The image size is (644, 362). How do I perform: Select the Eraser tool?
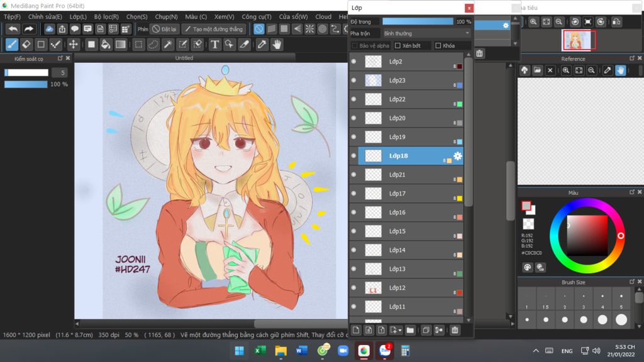26,45
